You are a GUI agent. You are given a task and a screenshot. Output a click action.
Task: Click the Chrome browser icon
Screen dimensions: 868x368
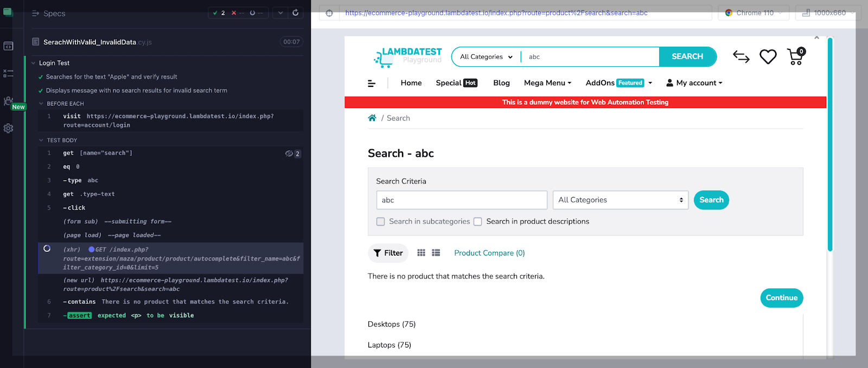[x=729, y=13]
